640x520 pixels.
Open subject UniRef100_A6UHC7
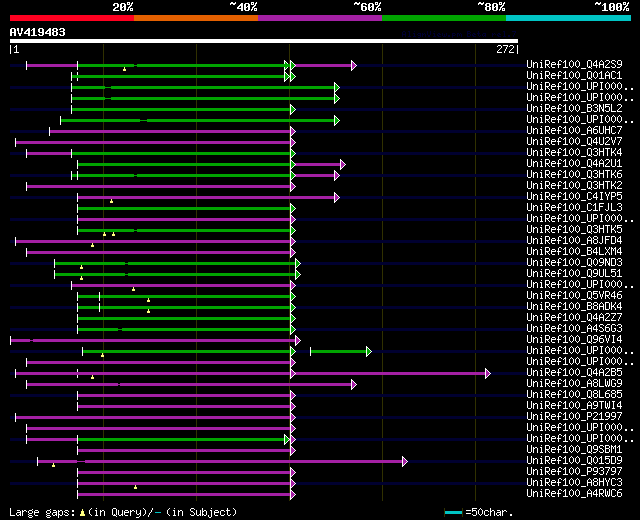point(574,131)
